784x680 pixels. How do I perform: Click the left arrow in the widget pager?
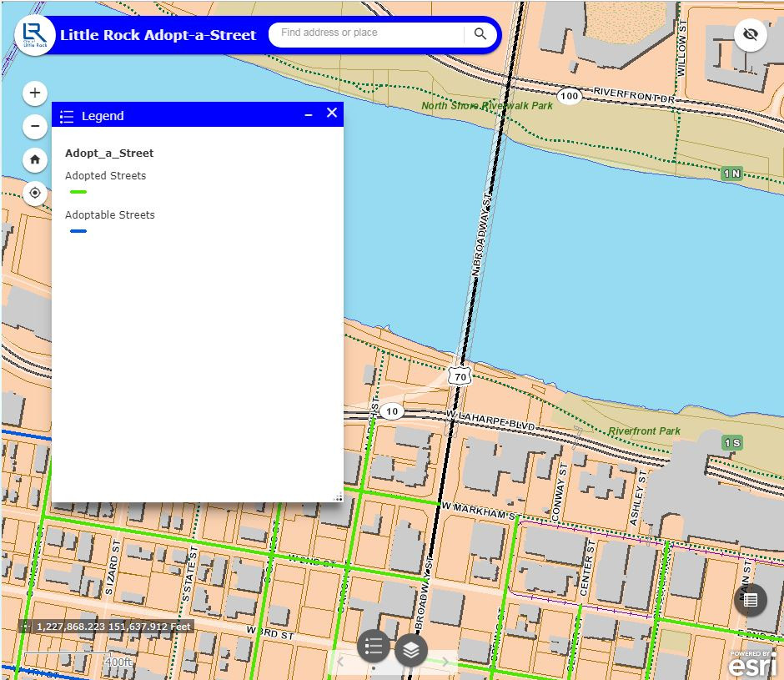click(x=339, y=660)
